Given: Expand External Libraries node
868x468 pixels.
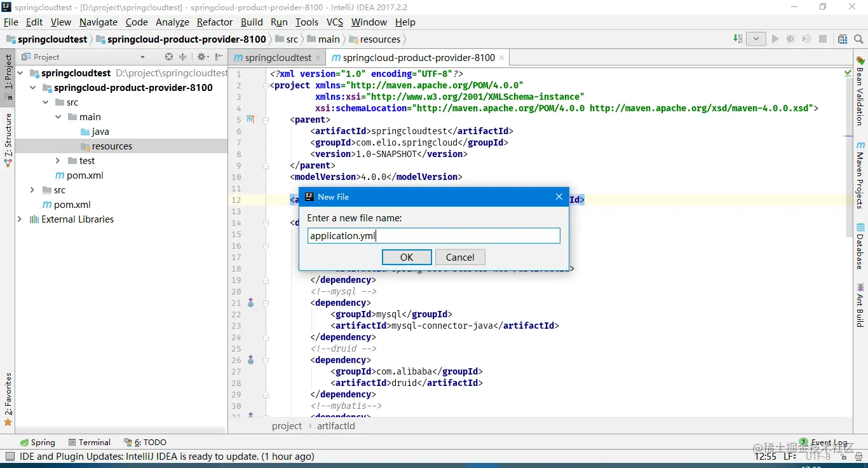Looking at the screenshot, I should tap(20, 219).
